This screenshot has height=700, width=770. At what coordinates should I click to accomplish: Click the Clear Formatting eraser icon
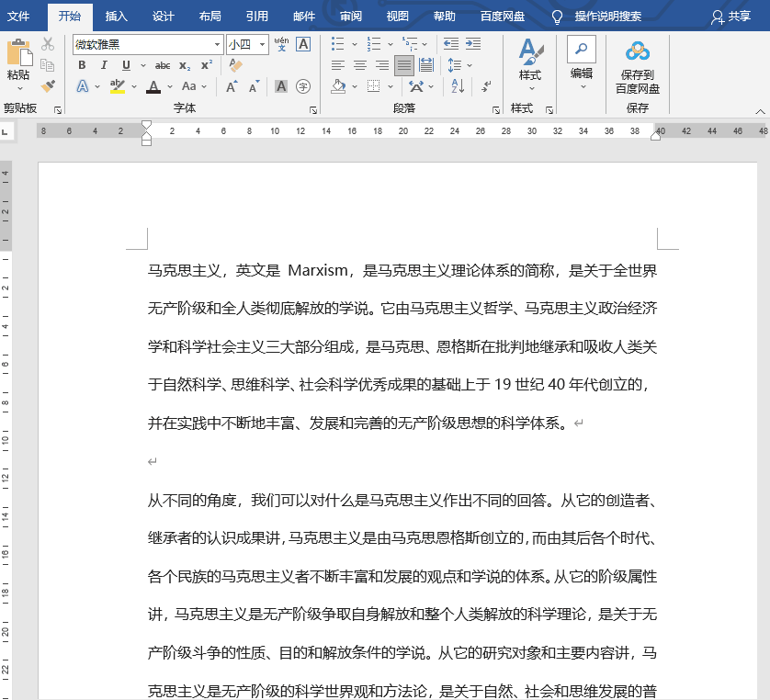coord(236,65)
